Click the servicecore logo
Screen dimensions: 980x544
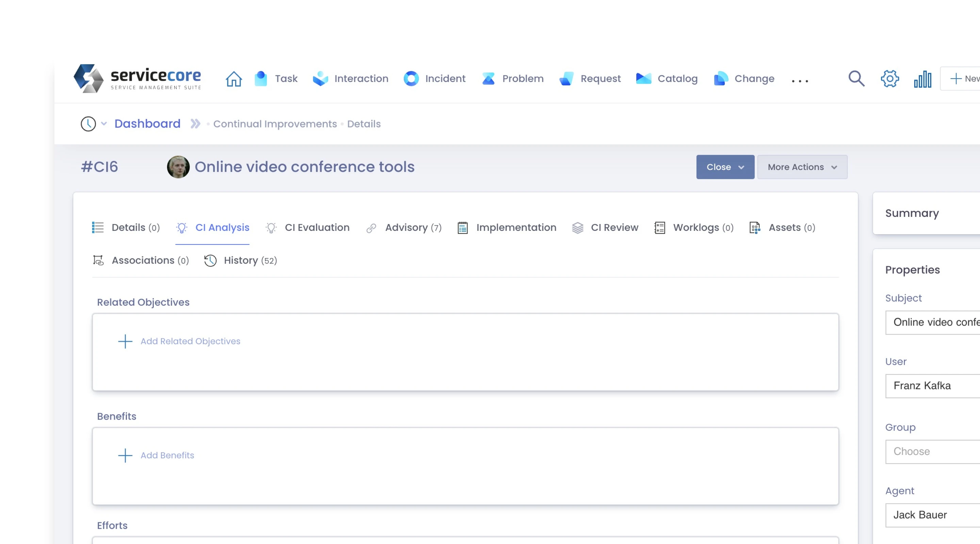click(x=137, y=78)
